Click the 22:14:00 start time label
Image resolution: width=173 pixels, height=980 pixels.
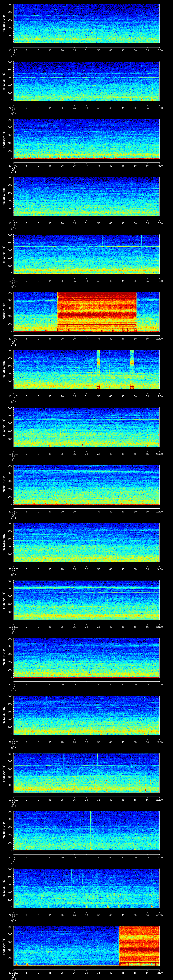13,50
